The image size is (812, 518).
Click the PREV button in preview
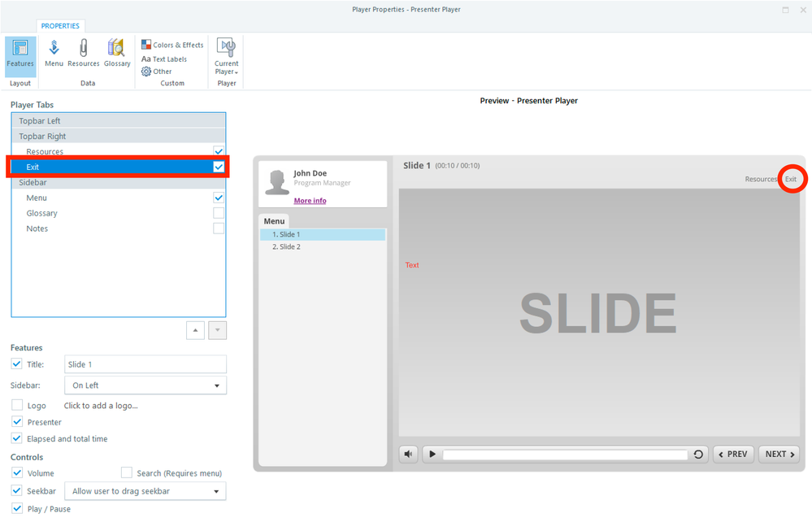click(x=733, y=455)
